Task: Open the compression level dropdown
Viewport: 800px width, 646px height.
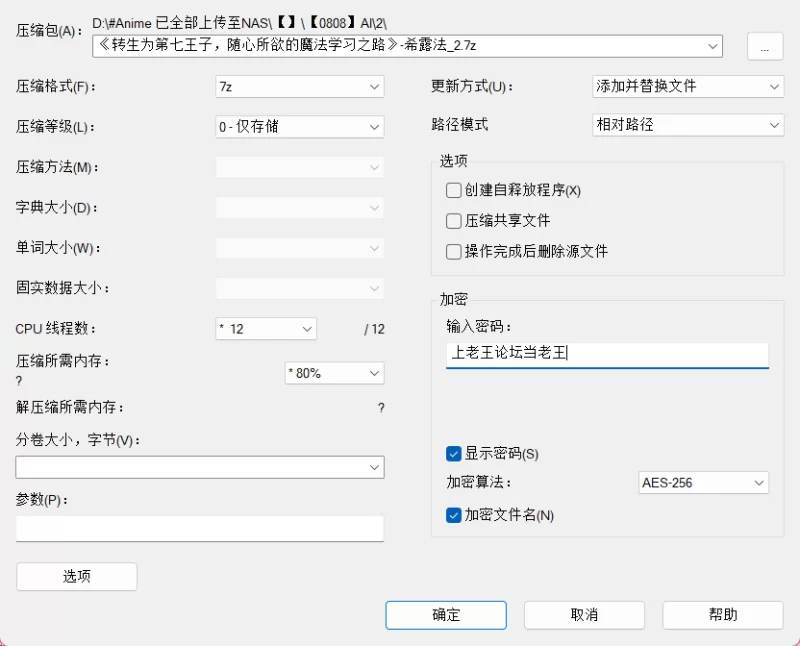Action: pyautogui.click(x=299, y=127)
